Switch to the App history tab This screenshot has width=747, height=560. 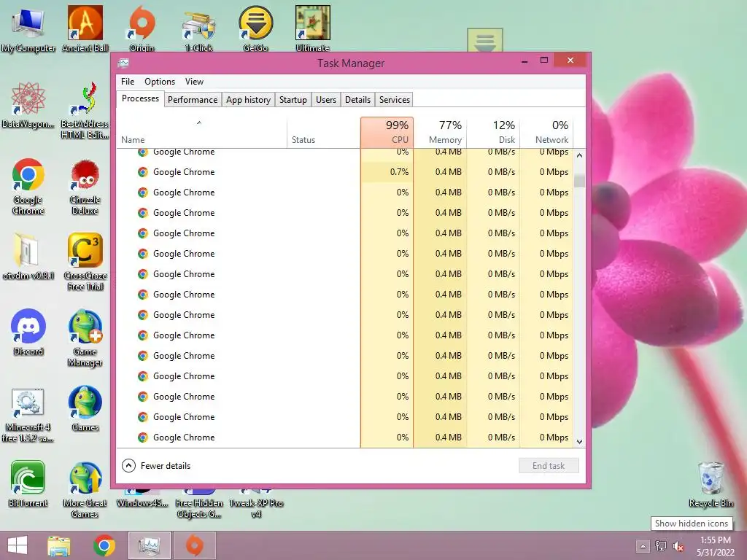point(248,99)
